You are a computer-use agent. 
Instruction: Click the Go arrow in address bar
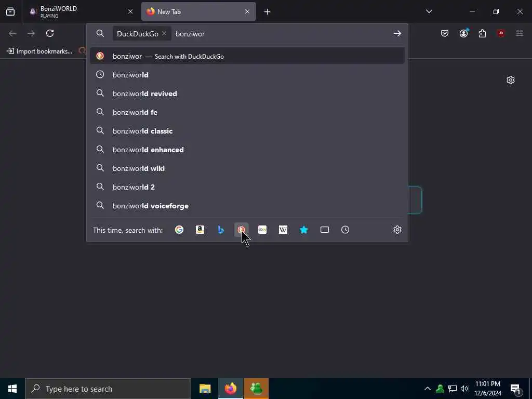pyautogui.click(x=397, y=34)
